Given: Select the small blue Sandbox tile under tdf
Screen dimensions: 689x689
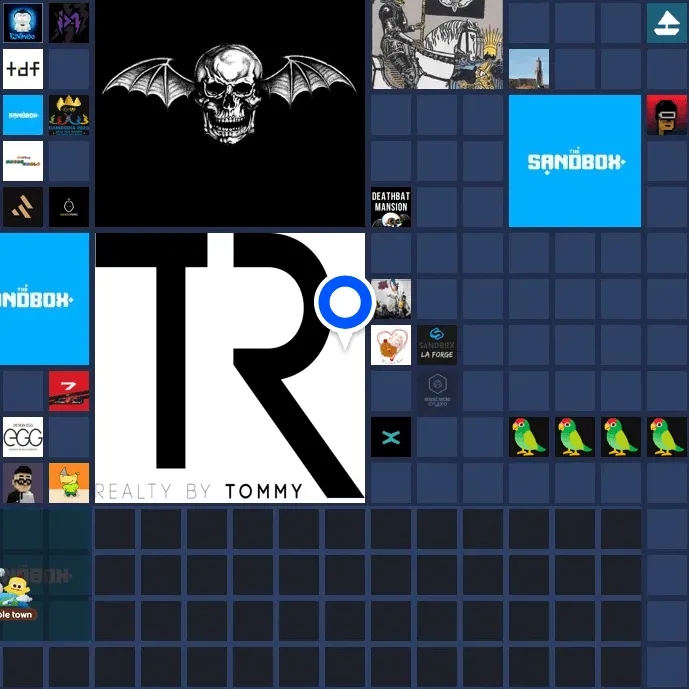Looking at the screenshot, I should pos(23,115).
